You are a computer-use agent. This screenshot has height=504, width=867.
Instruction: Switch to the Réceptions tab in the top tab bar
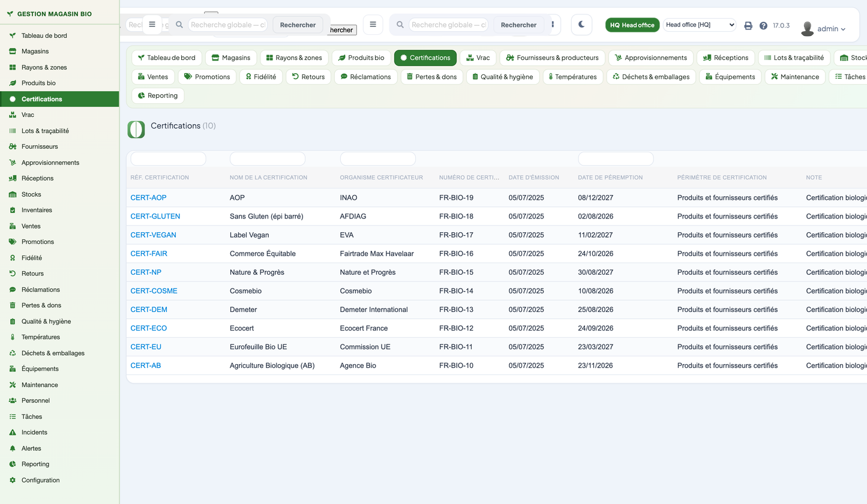pyautogui.click(x=725, y=58)
